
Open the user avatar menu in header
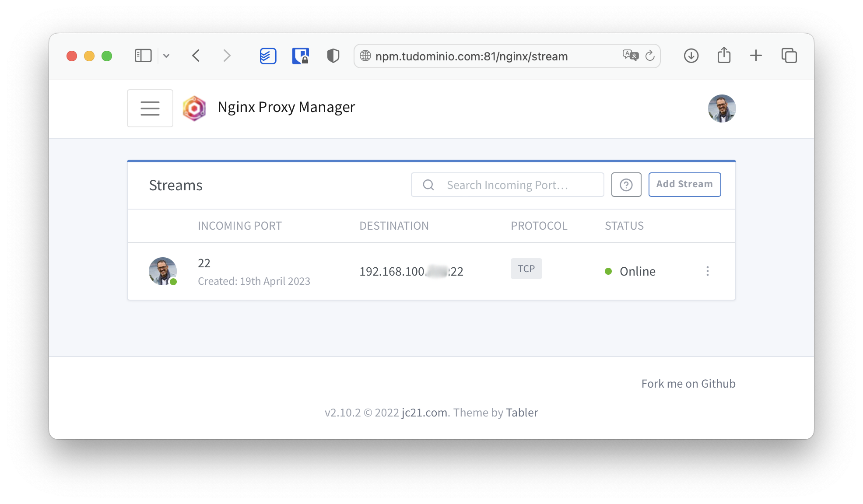[x=722, y=108]
